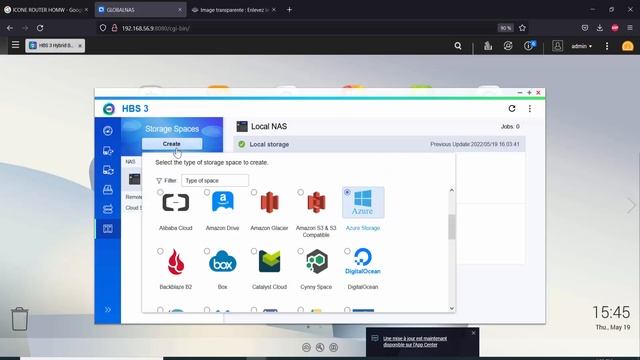Select the Cynny Space radio button
This screenshot has width=640, height=360.
tap(300, 251)
